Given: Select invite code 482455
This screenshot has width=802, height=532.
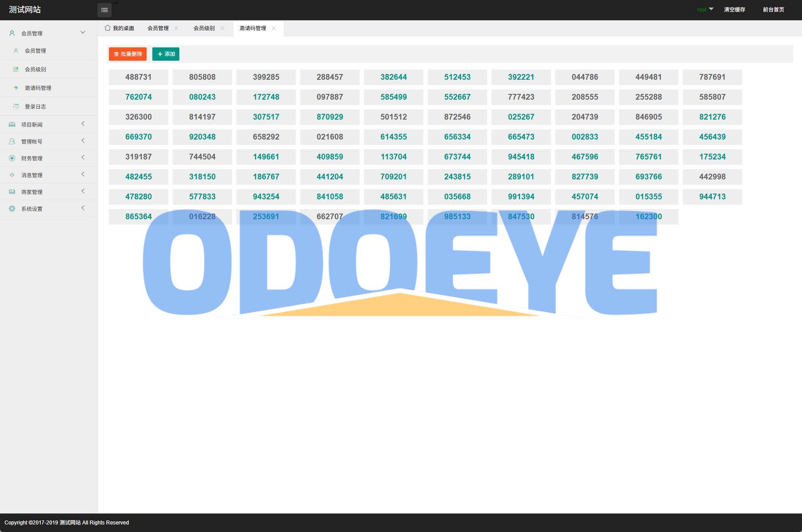Looking at the screenshot, I should pyautogui.click(x=139, y=177).
